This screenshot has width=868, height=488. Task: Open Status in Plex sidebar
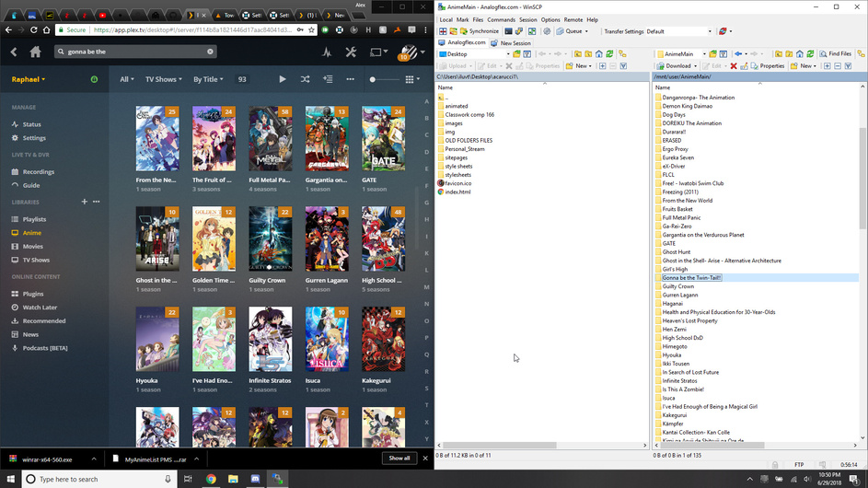point(31,124)
